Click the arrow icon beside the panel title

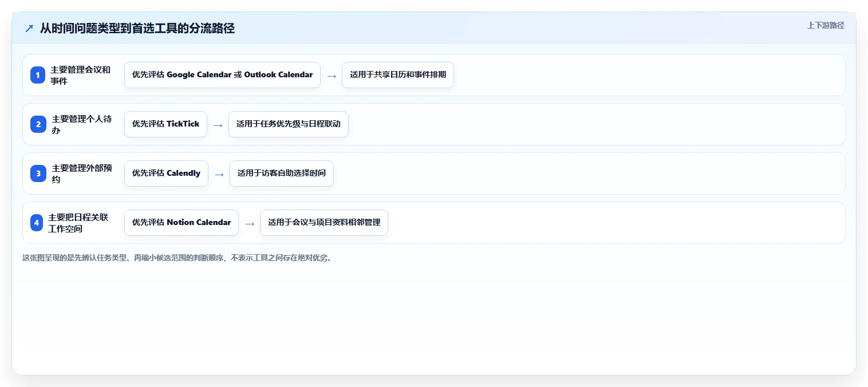tap(29, 29)
